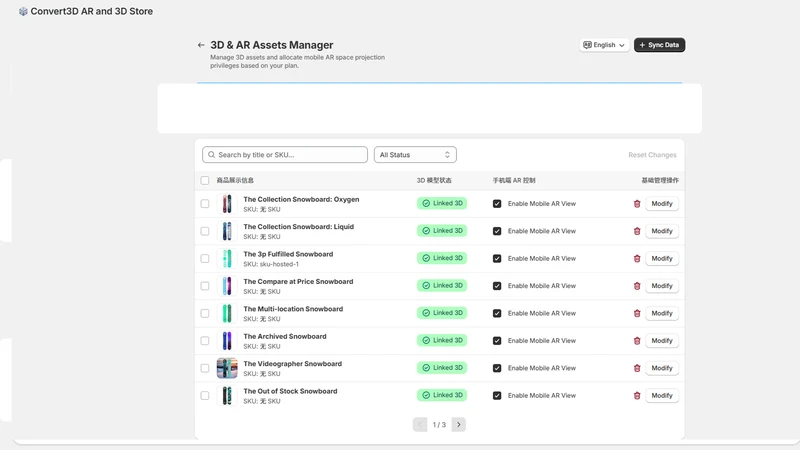Click Linked 3D badge for Out of Stock Snowboard
800x450 pixels.
coord(442,395)
